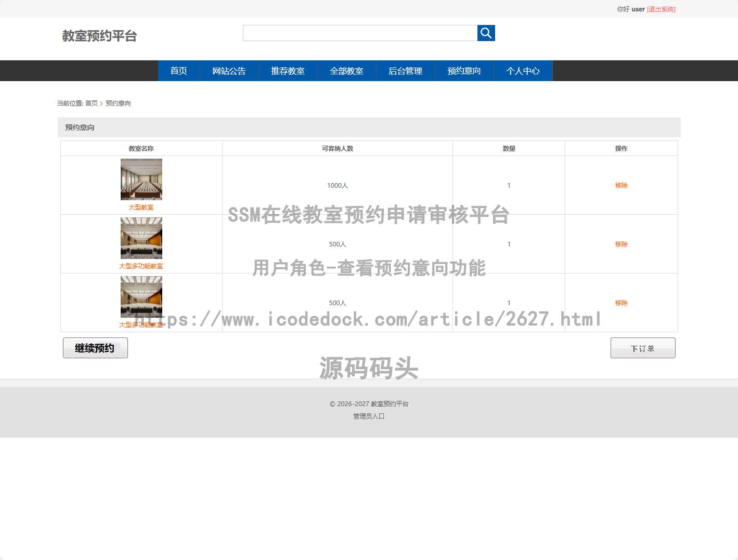Click the search input field
The height and width of the screenshot is (560, 738).
(360, 33)
